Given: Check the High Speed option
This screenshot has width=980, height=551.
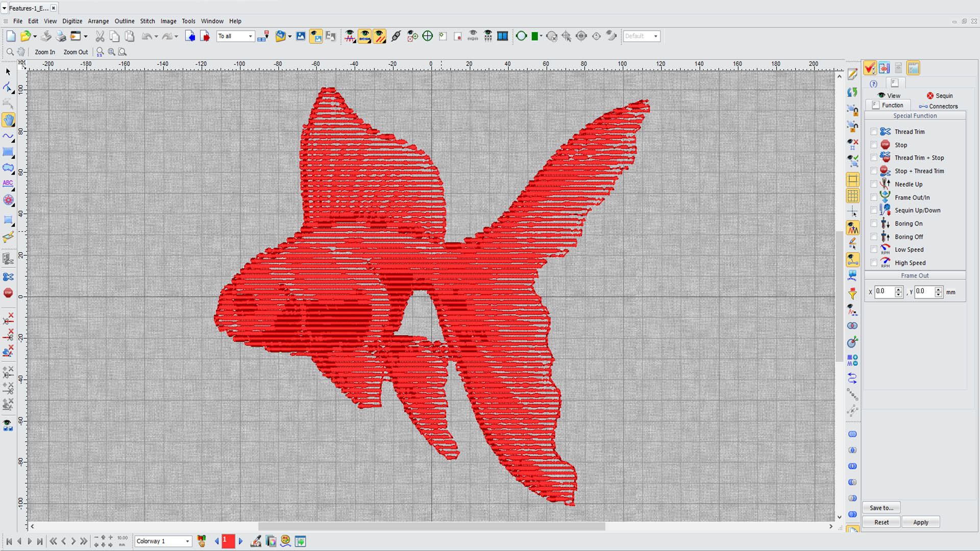Looking at the screenshot, I should point(874,263).
